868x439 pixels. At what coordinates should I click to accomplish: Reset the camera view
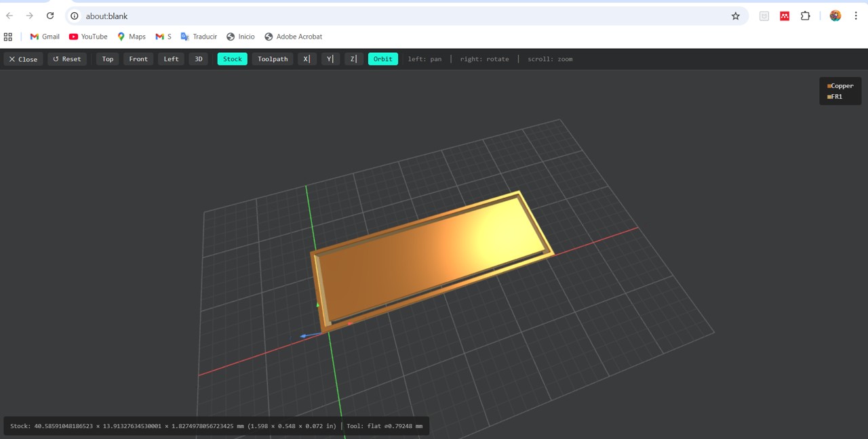(67, 59)
